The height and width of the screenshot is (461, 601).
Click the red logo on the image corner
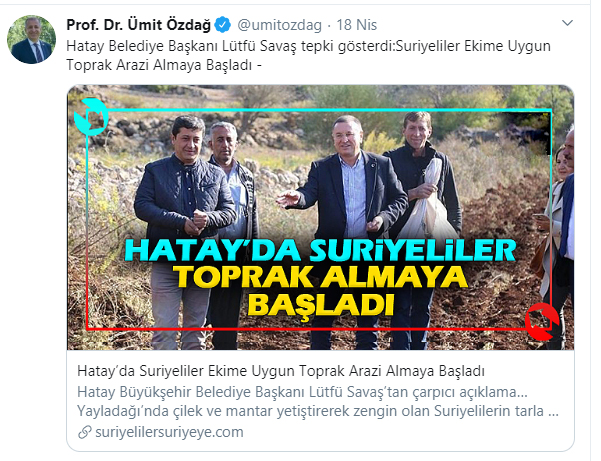pyautogui.click(x=542, y=322)
